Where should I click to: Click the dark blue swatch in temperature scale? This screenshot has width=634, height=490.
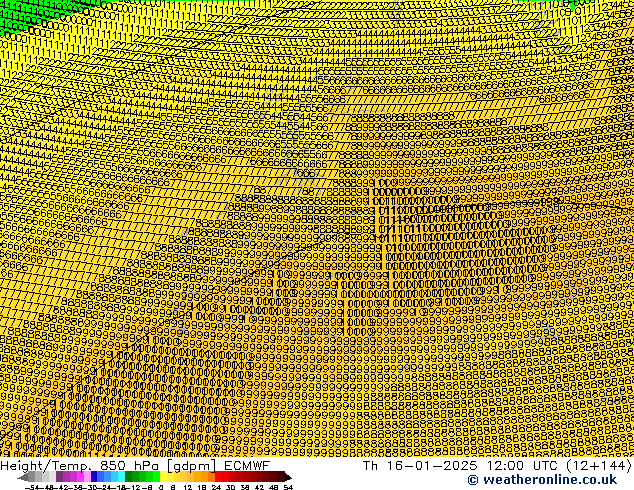(x=94, y=477)
